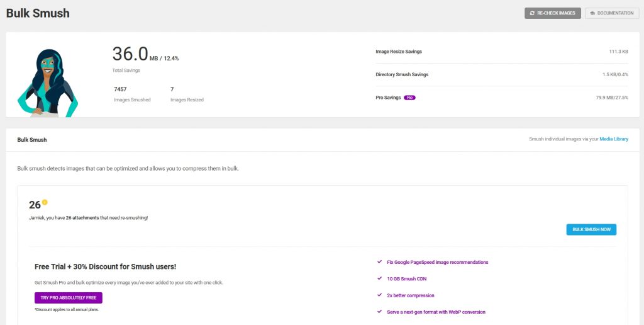Select the Pro Savings row label
The image size is (644, 325).
(x=388, y=98)
